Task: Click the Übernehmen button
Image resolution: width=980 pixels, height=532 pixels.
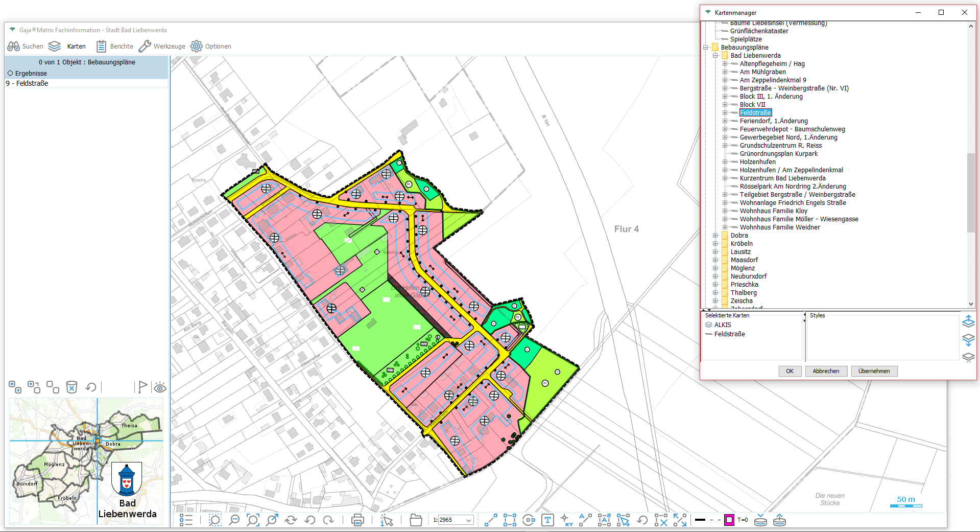Action: [x=874, y=371]
